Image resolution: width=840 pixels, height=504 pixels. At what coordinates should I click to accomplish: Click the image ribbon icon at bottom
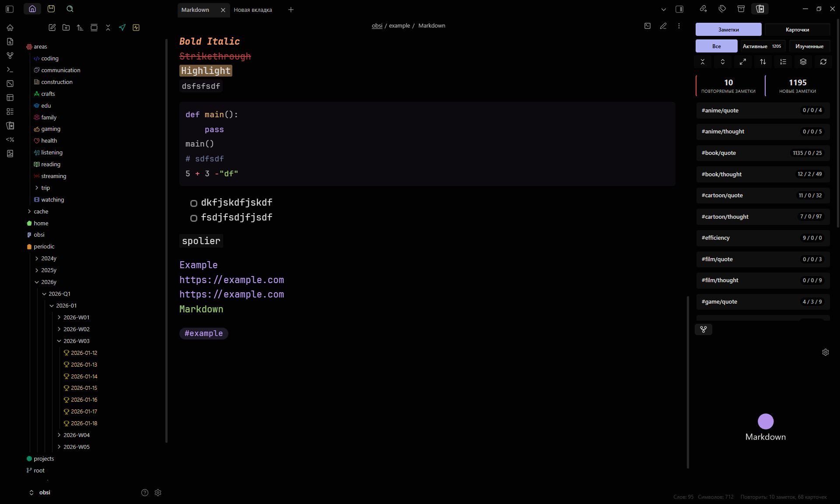tap(10, 154)
